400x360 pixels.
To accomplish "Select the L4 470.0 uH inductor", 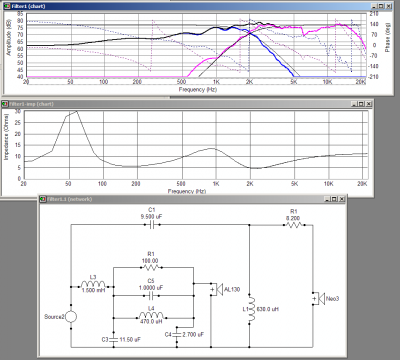I will pos(151,315).
